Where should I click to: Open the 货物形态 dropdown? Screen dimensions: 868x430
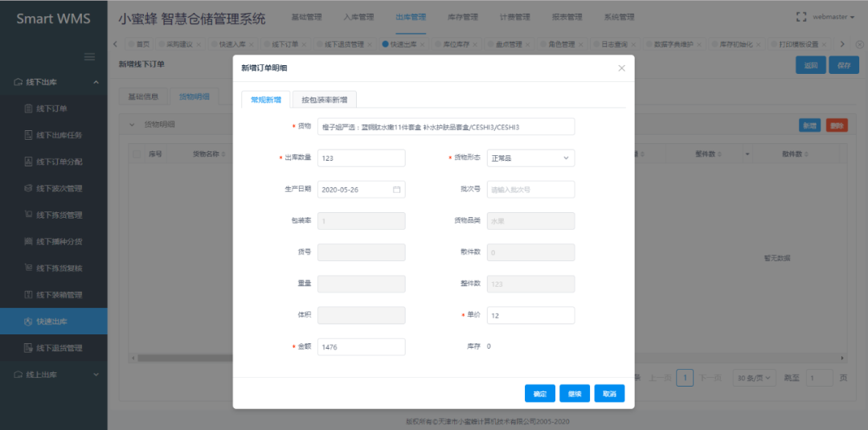pos(530,158)
